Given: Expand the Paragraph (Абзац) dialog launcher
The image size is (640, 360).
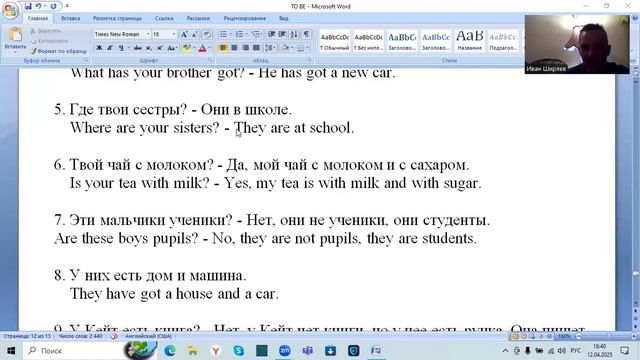Looking at the screenshot, I should [x=309, y=60].
